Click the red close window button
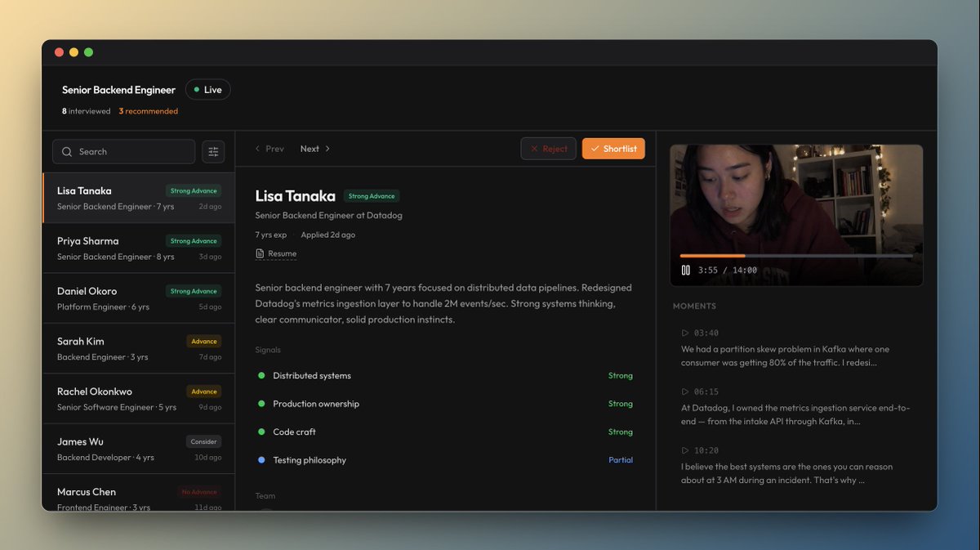980x550 pixels. pos(59,52)
